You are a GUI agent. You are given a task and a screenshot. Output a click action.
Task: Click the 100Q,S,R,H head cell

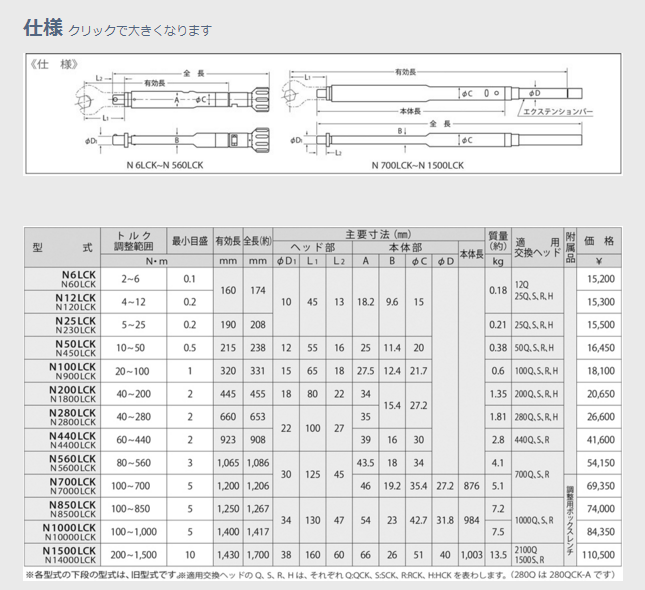538,372
